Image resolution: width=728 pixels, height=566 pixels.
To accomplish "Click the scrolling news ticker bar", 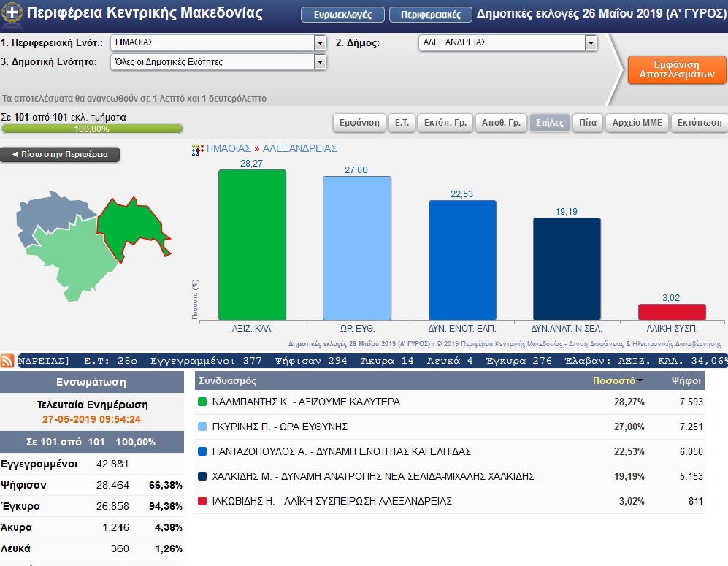I will 372,361.
